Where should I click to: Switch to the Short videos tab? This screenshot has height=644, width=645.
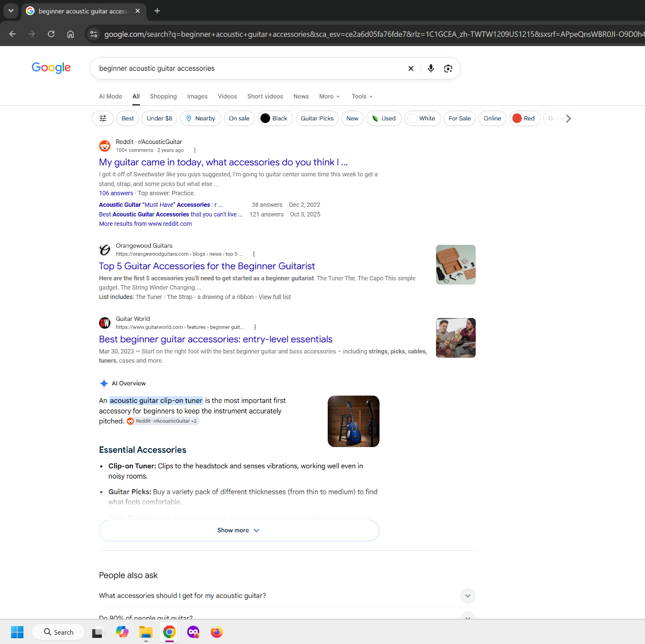point(265,96)
